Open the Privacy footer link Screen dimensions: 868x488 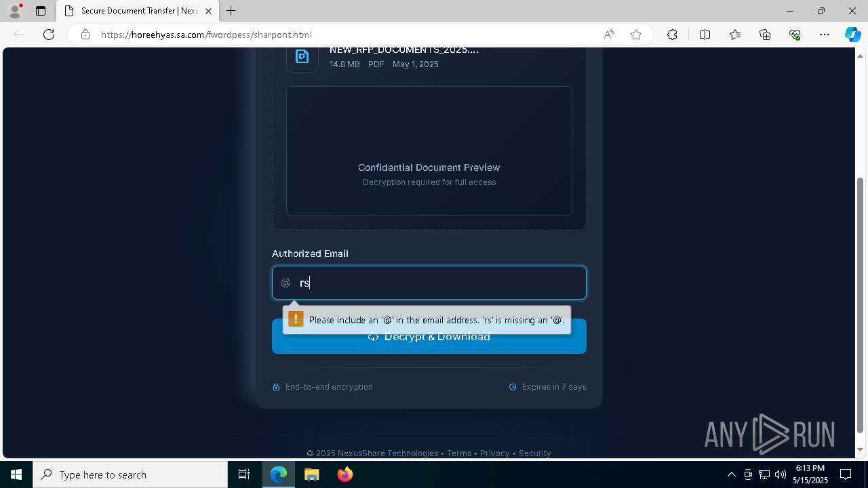(x=494, y=453)
